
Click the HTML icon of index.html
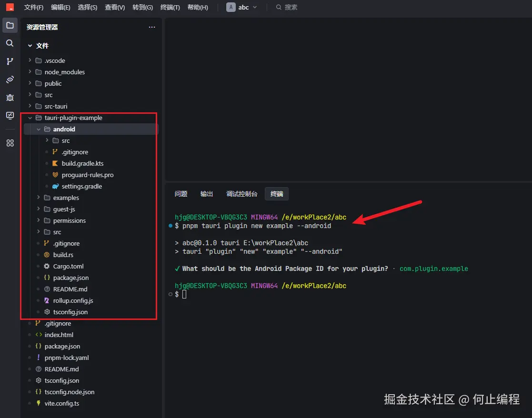(38, 335)
